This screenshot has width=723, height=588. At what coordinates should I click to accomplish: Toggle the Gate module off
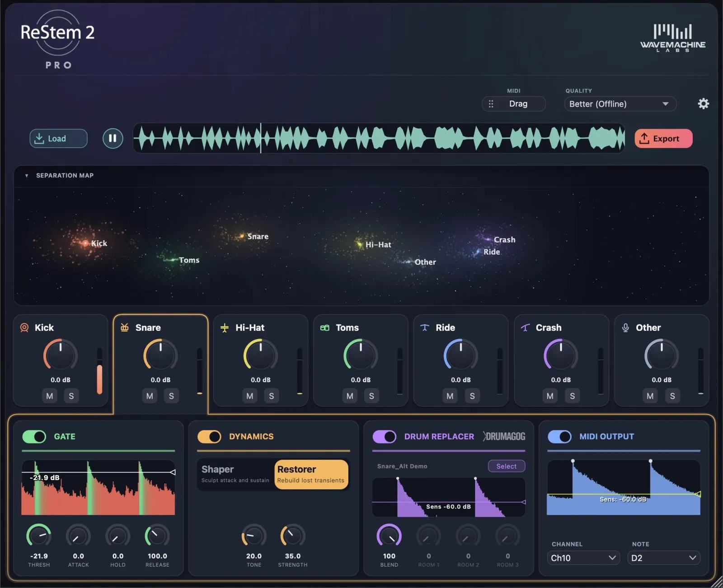coord(34,437)
